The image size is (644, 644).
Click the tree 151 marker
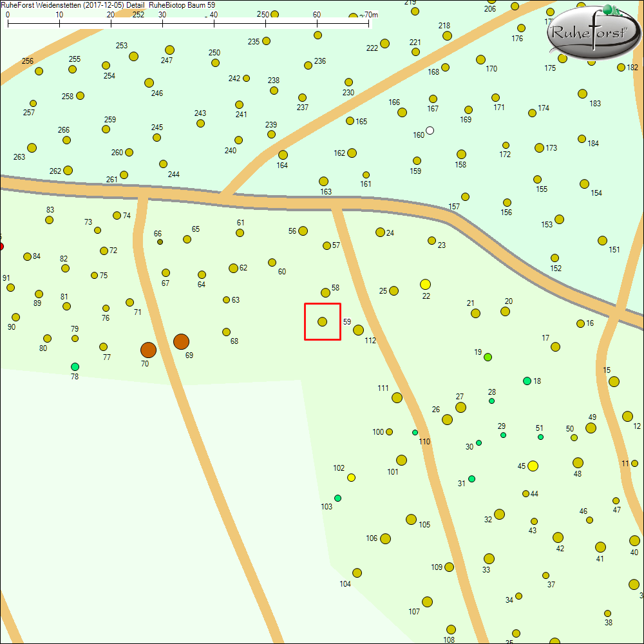(x=602, y=240)
